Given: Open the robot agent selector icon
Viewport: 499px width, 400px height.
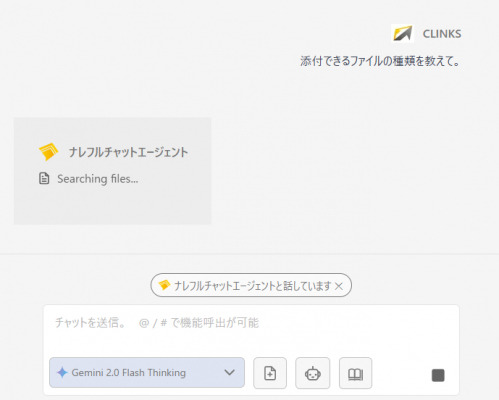Looking at the screenshot, I should (312, 373).
